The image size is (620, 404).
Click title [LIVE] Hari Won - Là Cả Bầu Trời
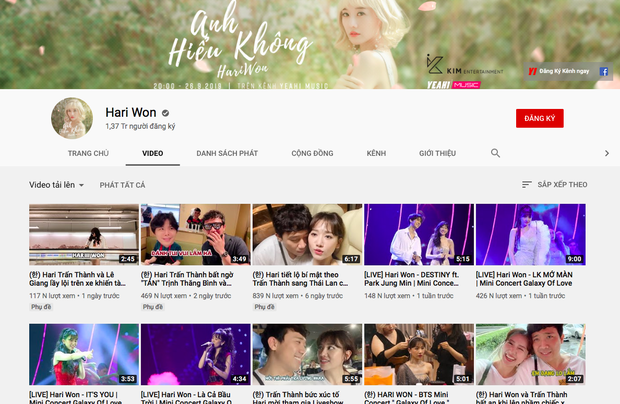186,397
